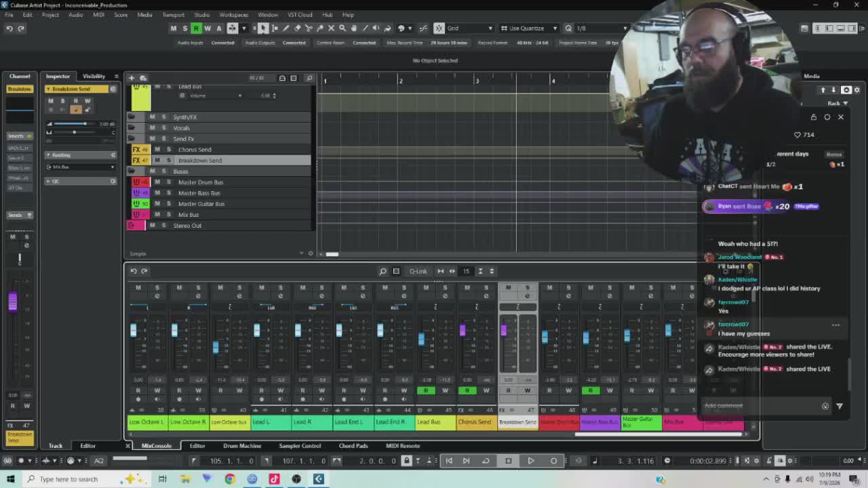Switch to the Chord Pads tab
The height and width of the screenshot is (488, 868).
click(353, 446)
